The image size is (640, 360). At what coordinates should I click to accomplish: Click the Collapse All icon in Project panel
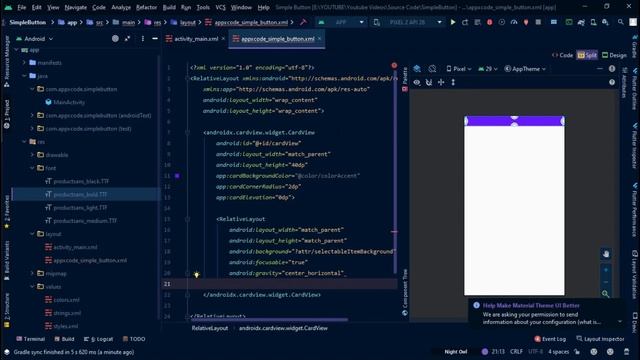click(x=127, y=39)
